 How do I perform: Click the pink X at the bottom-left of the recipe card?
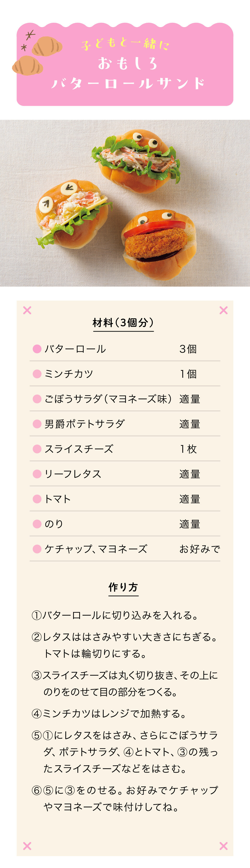27,845
